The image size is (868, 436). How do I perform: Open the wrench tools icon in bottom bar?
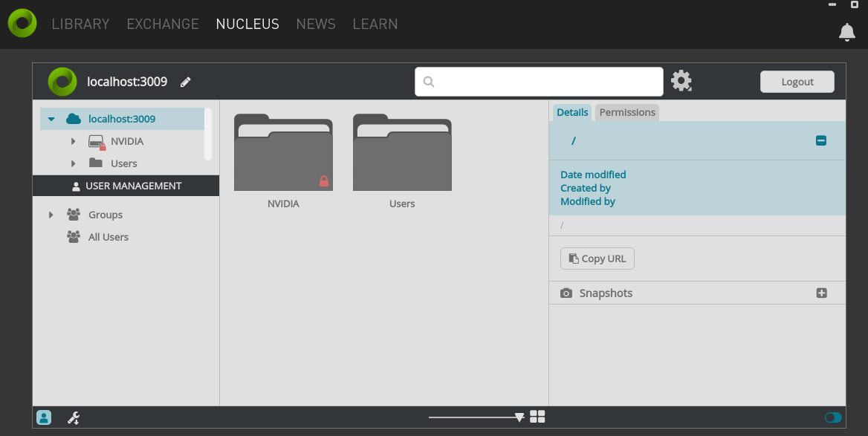(73, 417)
